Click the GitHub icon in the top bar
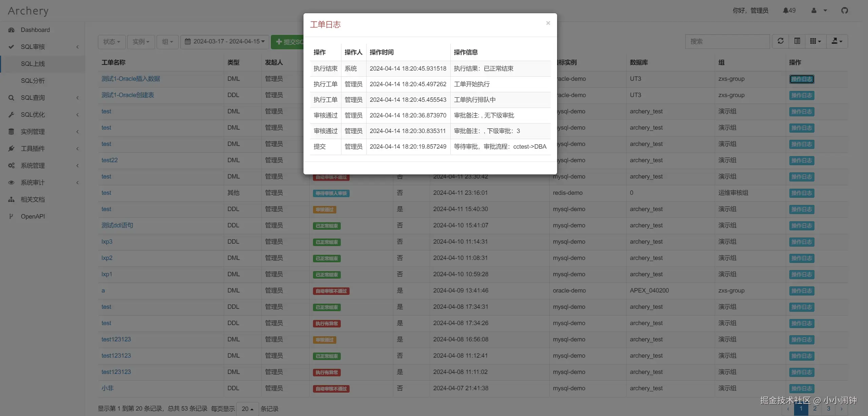Viewport: 868px width, 416px height. [x=845, y=10]
